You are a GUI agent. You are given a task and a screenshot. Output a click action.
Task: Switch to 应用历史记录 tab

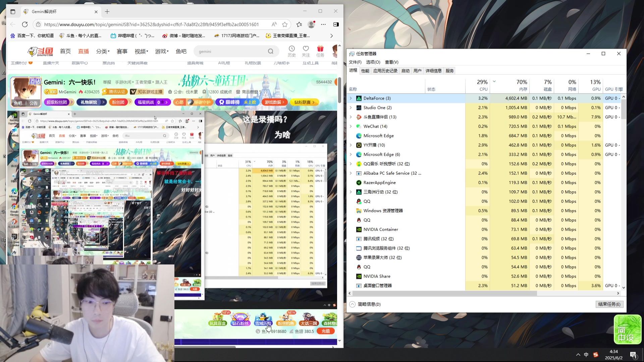[x=385, y=71]
